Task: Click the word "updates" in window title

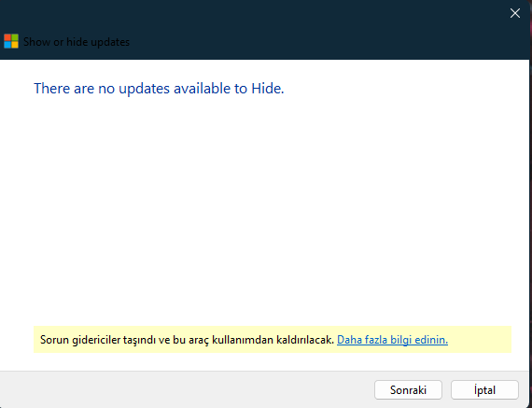Action: pyautogui.click(x=110, y=42)
